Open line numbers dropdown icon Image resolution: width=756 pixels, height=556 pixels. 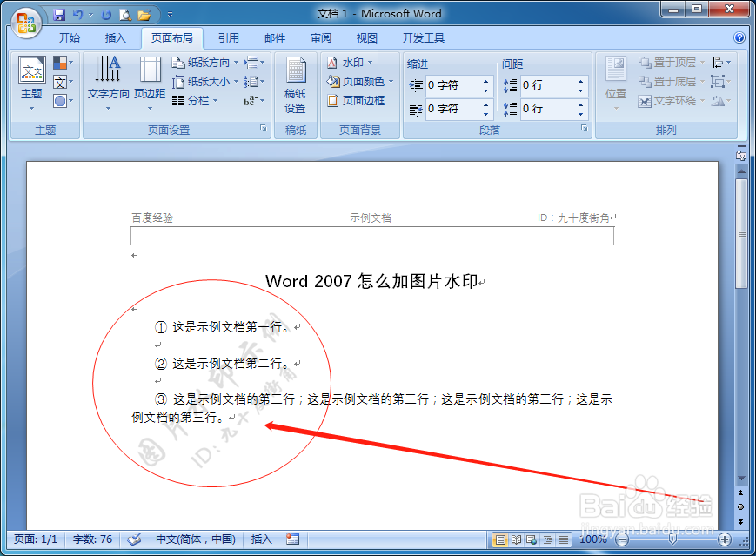pyautogui.click(x=254, y=82)
